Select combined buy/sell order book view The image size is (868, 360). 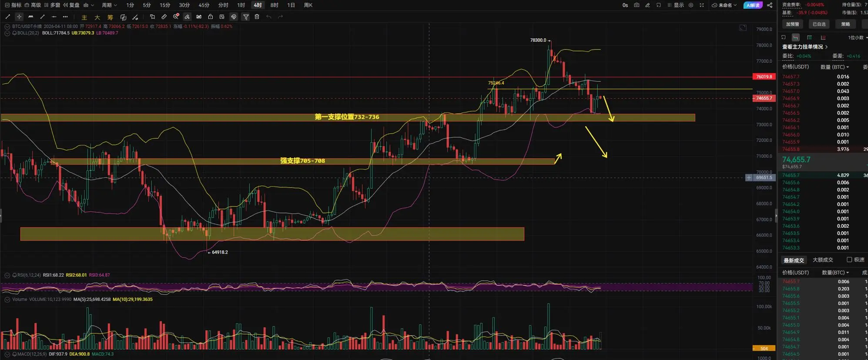tap(796, 37)
